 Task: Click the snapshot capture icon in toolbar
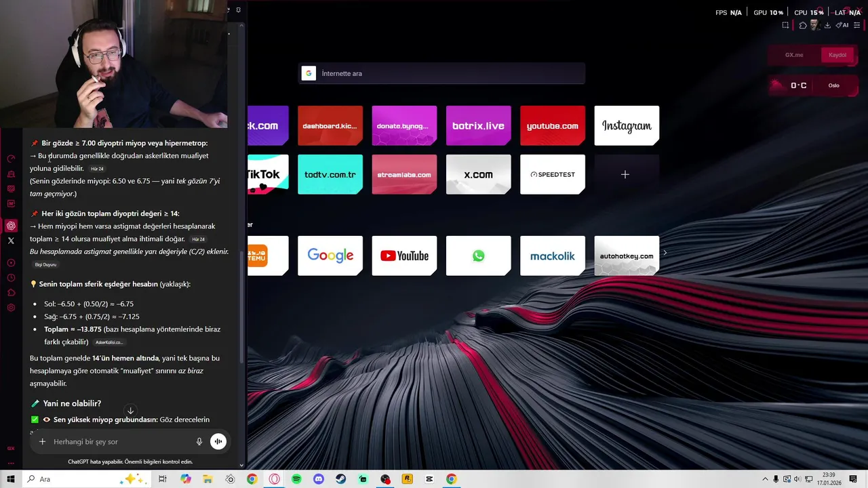point(785,25)
